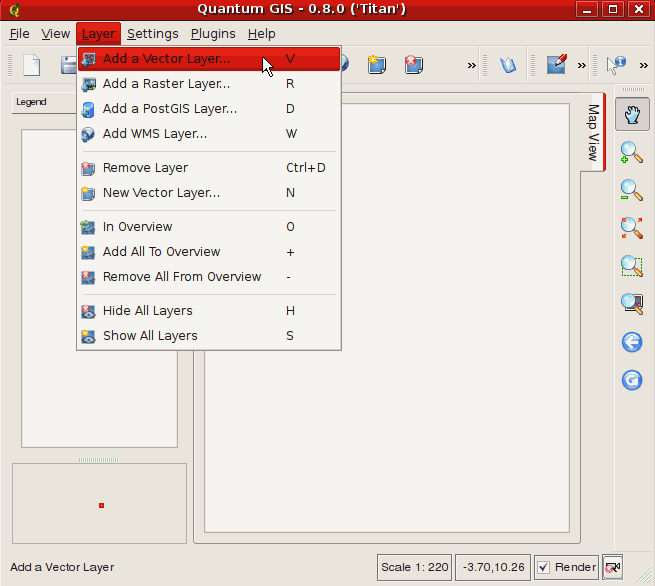Close the Quantum GIS window
The height and width of the screenshot is (586, 655).
[x=639, y=9]
